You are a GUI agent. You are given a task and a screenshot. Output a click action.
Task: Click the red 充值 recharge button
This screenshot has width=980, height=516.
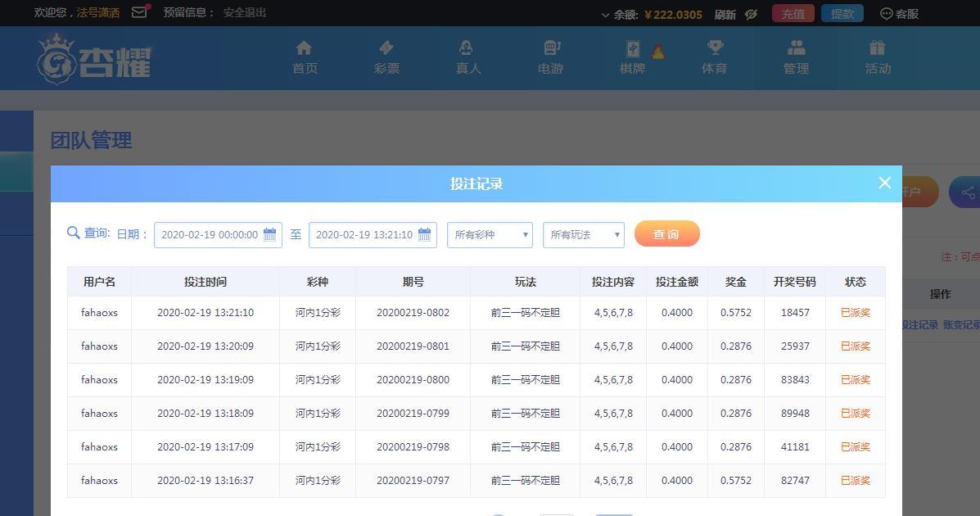pos(793,14)
